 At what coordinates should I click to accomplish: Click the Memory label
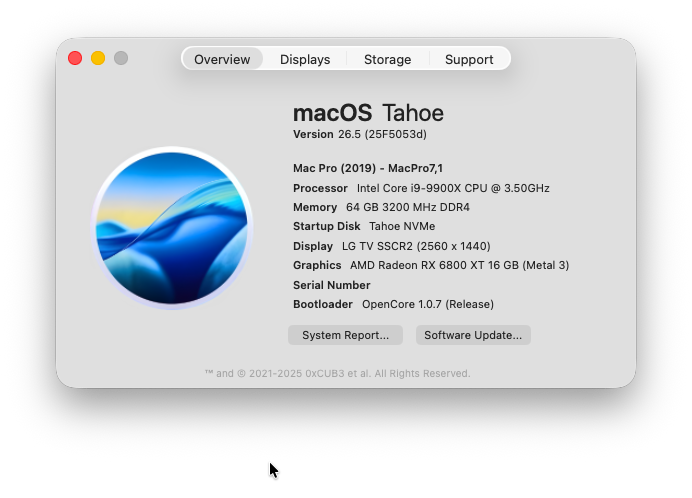[x=315, y=207]
